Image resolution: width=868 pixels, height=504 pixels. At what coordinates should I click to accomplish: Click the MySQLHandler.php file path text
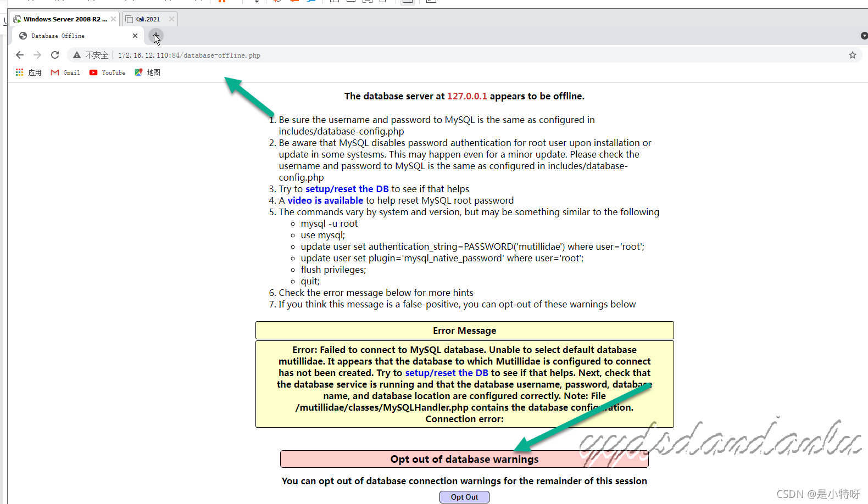[x=382, y=407]
